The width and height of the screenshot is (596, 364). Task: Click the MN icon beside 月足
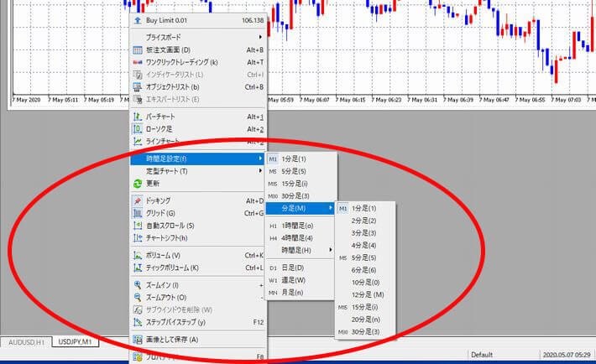tap(273, 293)
